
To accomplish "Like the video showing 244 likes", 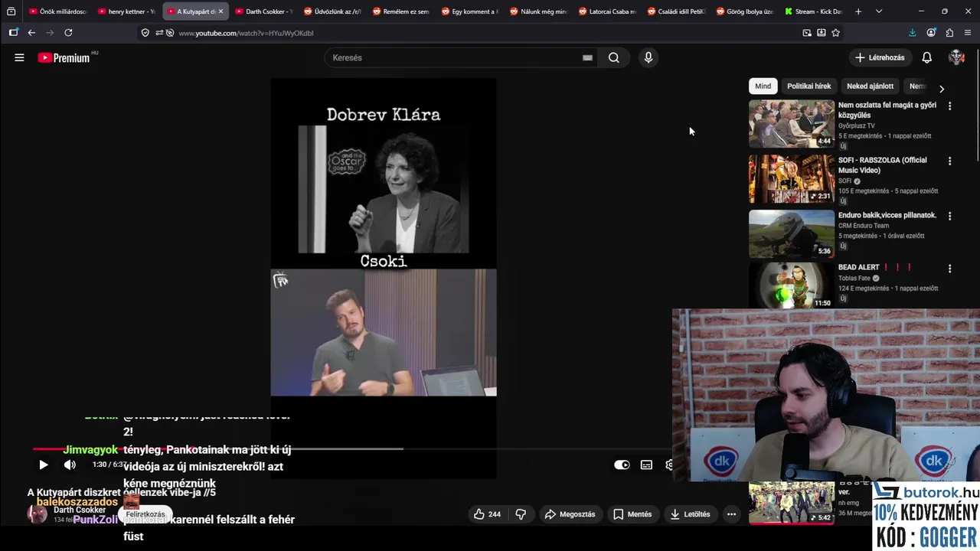I will tap(487, 514).
